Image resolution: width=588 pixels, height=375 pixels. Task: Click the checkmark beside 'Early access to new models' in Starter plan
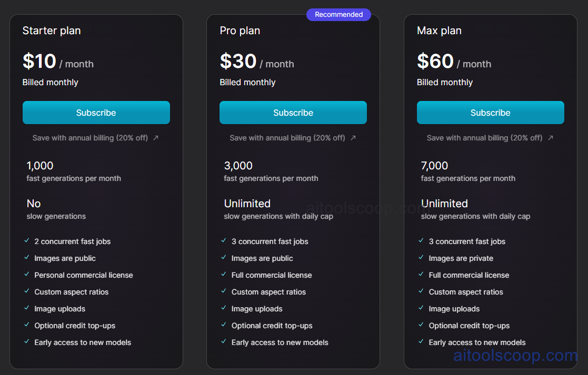pyautogui.click(x=27, y=342)
